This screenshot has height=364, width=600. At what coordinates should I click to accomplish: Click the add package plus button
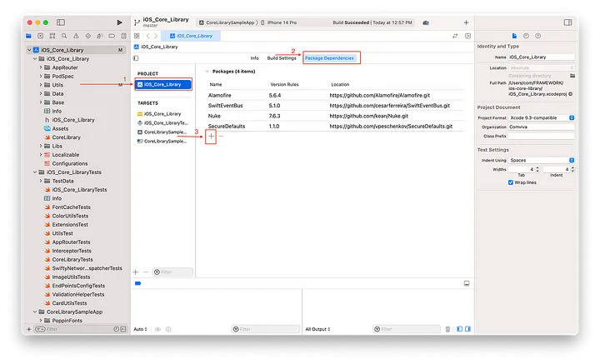point(211,135)
